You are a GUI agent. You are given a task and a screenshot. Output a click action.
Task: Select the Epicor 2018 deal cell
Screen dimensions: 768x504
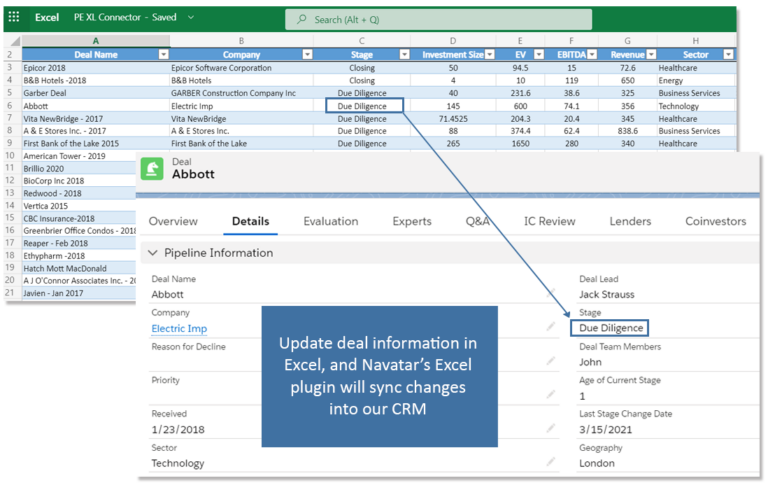pos(96,68)
